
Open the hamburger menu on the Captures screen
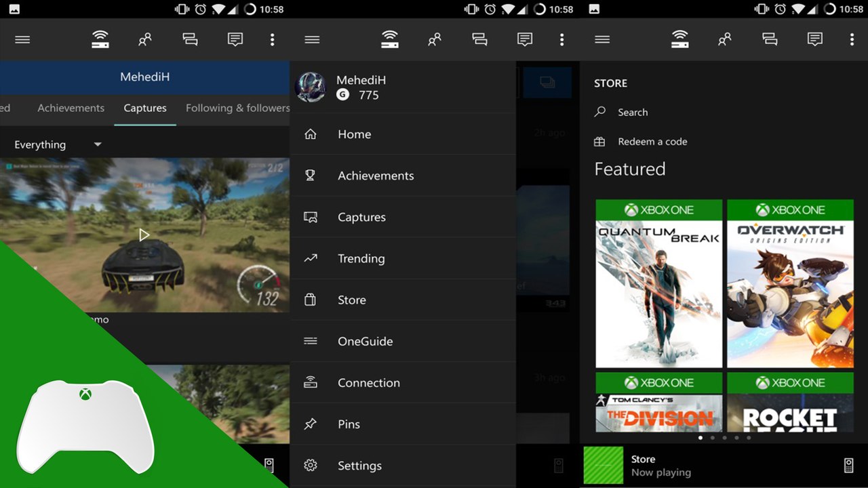point(22,39)
